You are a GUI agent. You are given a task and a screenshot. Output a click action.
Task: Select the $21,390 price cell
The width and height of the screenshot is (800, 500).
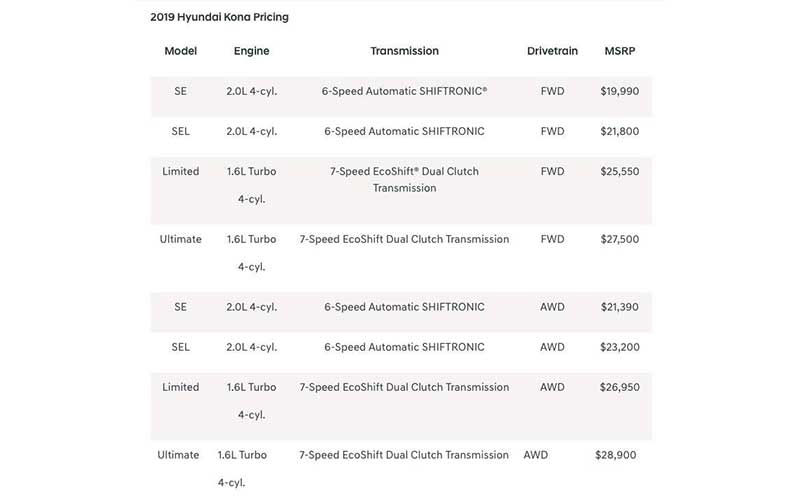pyautogui.click(x=619, y=307)
